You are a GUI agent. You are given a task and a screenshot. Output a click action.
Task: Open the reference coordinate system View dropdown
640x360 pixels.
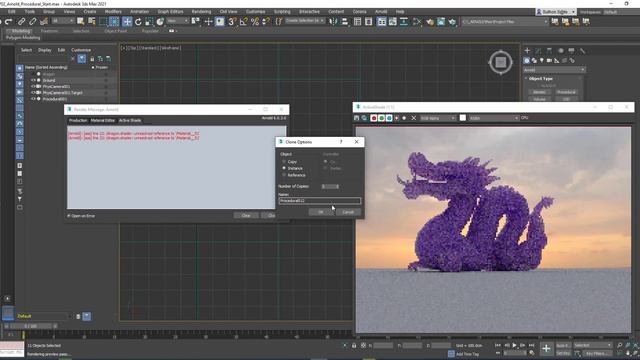(178, 21)
